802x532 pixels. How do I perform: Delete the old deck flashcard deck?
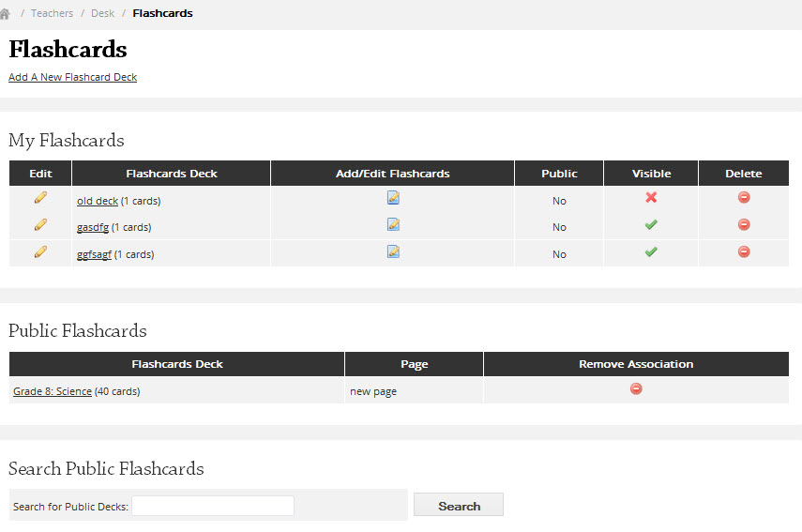744,197
